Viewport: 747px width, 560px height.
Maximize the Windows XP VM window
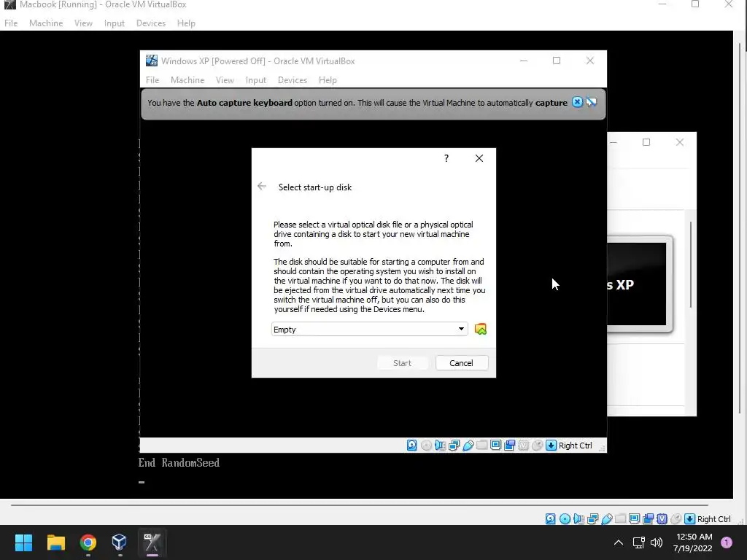click(x=557, y=61)
